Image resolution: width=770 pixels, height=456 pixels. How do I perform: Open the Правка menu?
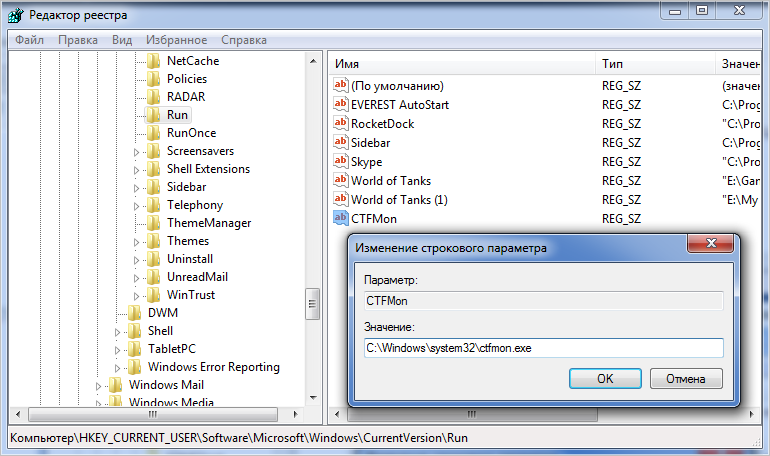(x=78, y=40)
